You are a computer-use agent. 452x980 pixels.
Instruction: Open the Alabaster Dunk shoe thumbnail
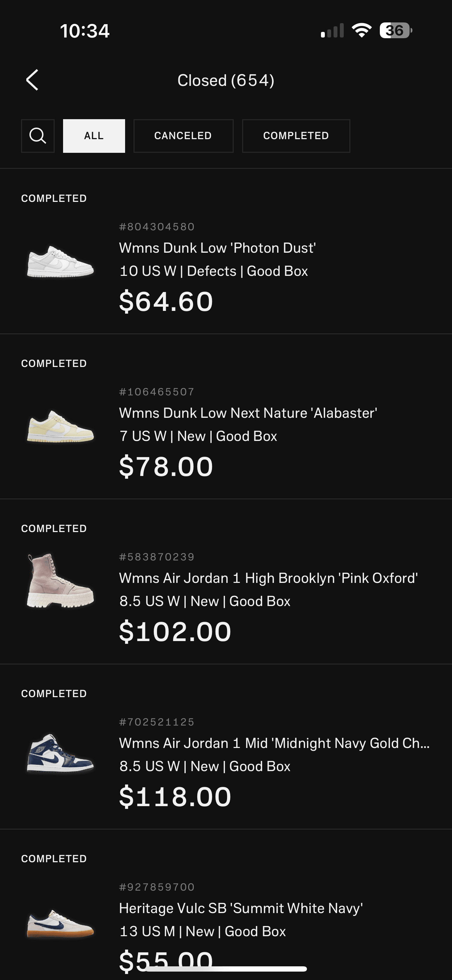tap(60, 427)
